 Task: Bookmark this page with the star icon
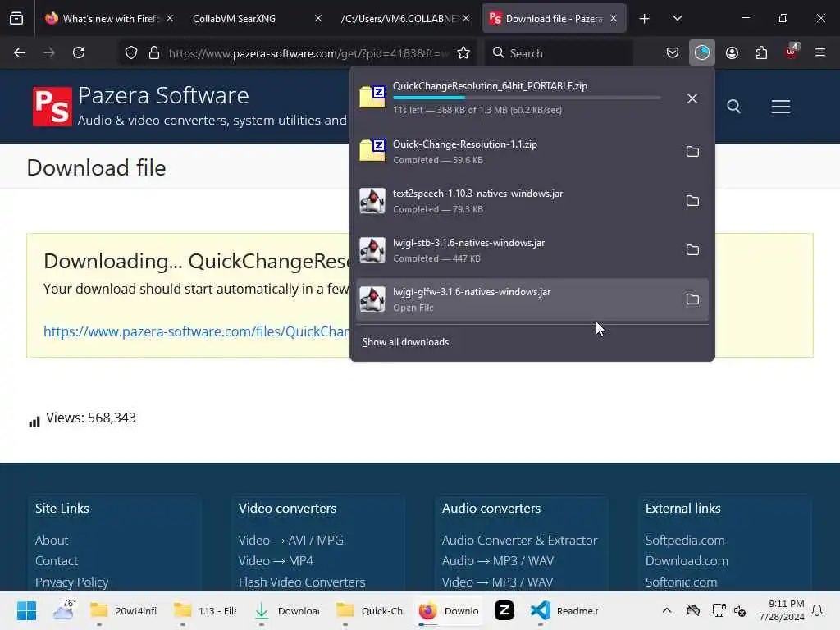[463, 53]
